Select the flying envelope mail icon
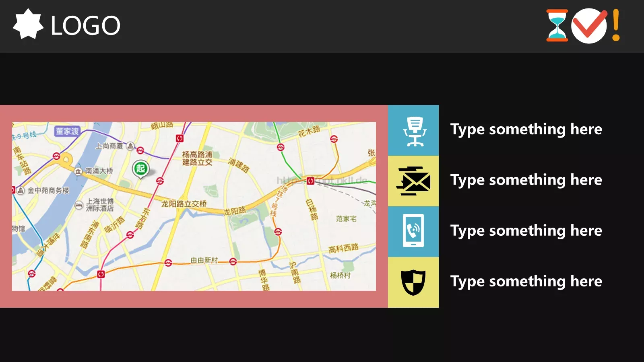This screenshot has width=644, height=362. pos(413,181)
